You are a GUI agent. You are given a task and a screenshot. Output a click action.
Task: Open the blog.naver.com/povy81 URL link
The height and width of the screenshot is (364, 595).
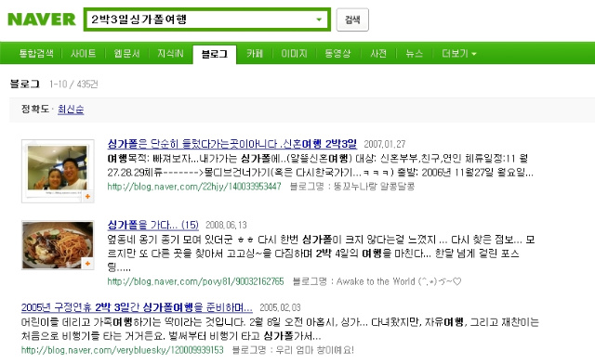point(195,281)
